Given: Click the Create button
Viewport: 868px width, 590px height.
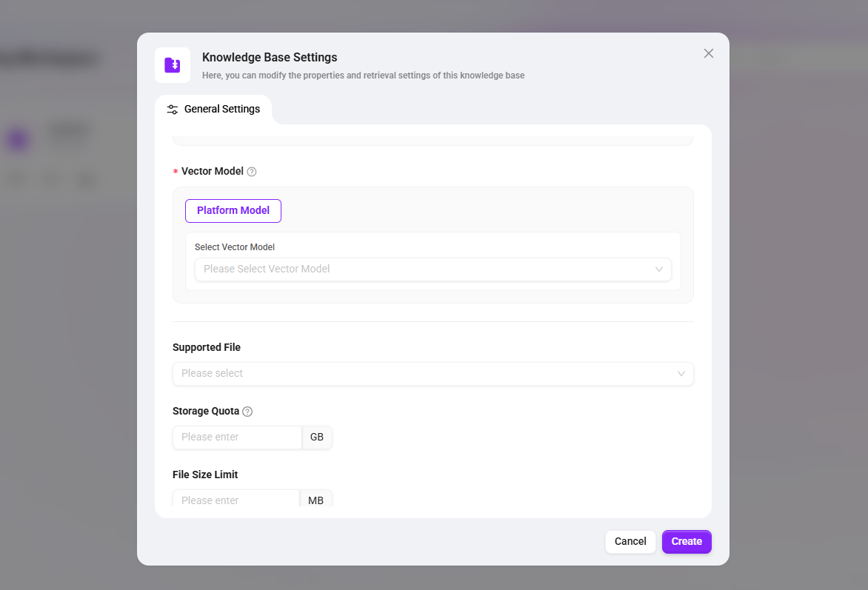Looking at the screenshot, I should 687,541.
